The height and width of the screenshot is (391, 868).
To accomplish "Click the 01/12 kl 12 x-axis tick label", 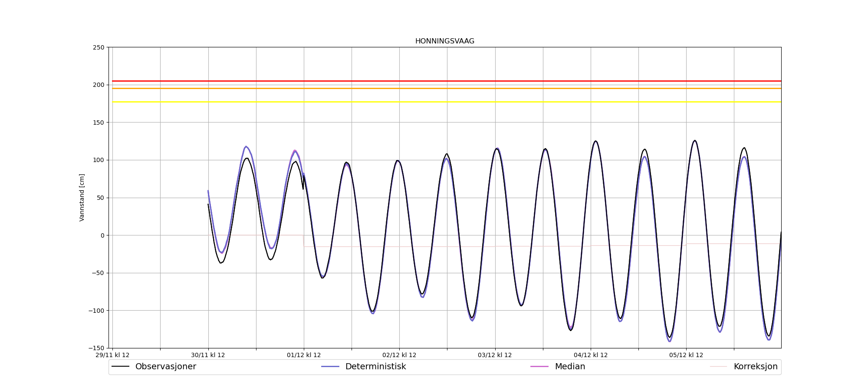I will 304,355.
